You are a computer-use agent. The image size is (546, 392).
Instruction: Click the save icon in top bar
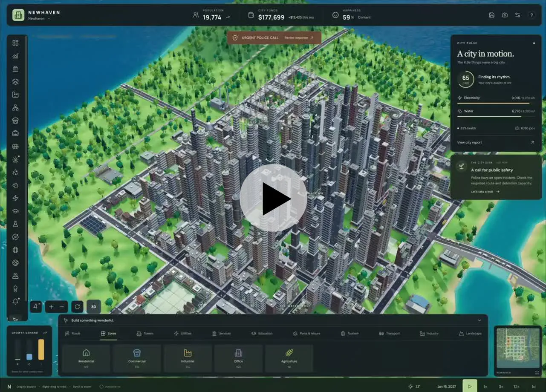tap(491, 15)
